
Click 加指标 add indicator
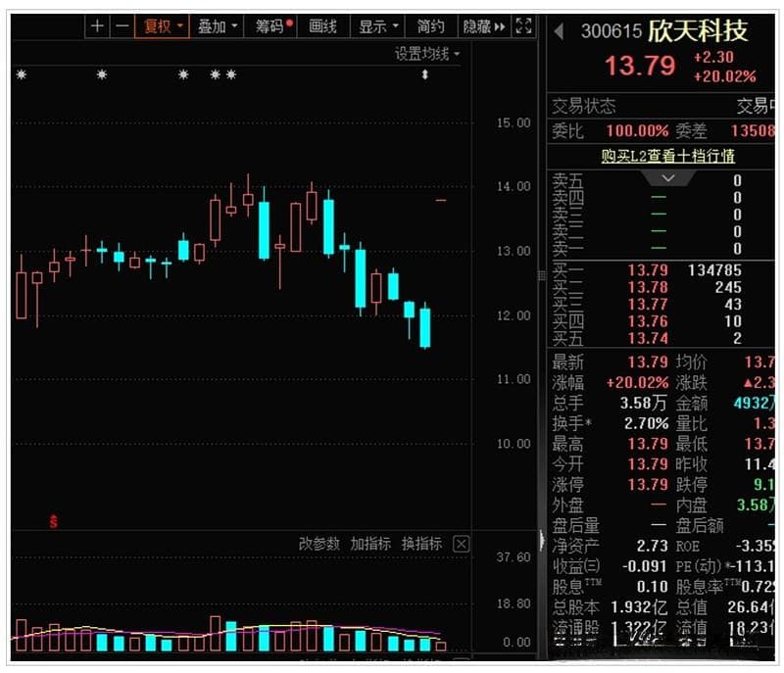pyautogui.click(x=370, y=543)
